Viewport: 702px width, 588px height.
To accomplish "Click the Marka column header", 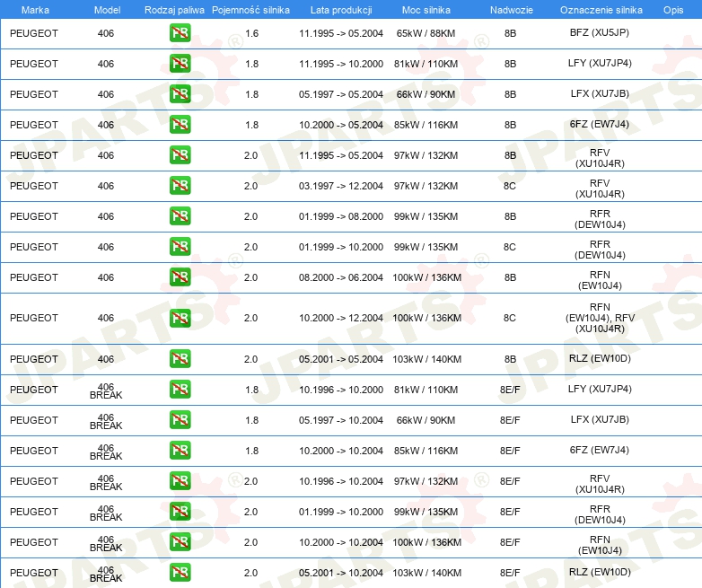I will 35,10.
